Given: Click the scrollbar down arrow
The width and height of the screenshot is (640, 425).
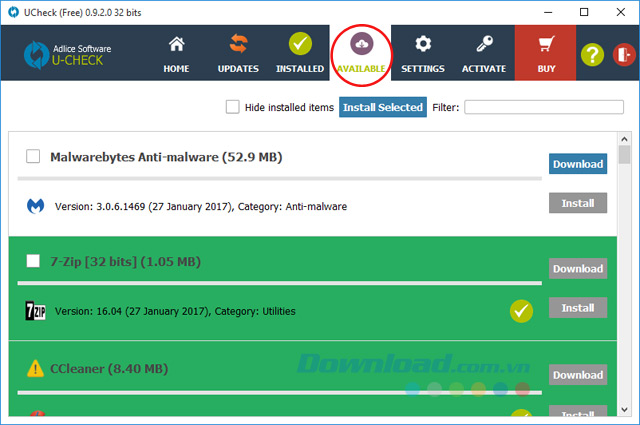Looking at the screenshot, I should click(x=624, y=409).
